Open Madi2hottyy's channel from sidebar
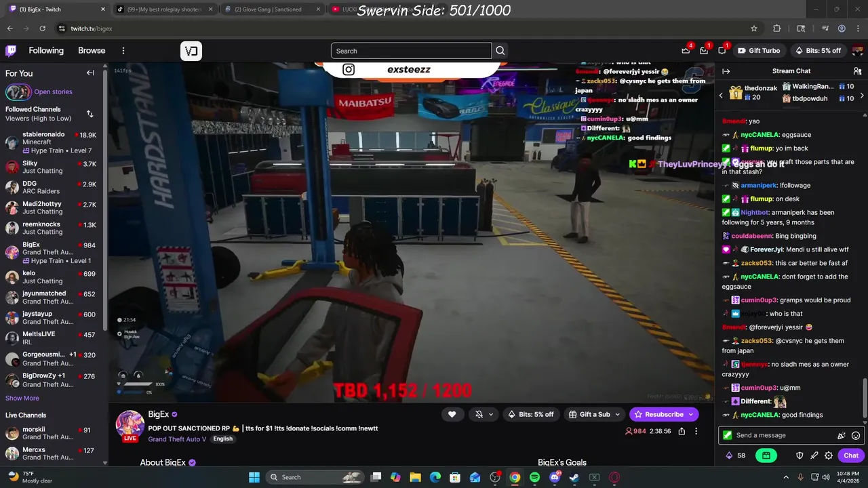This screenshot has height=488, width=868. tap(52, 208)
